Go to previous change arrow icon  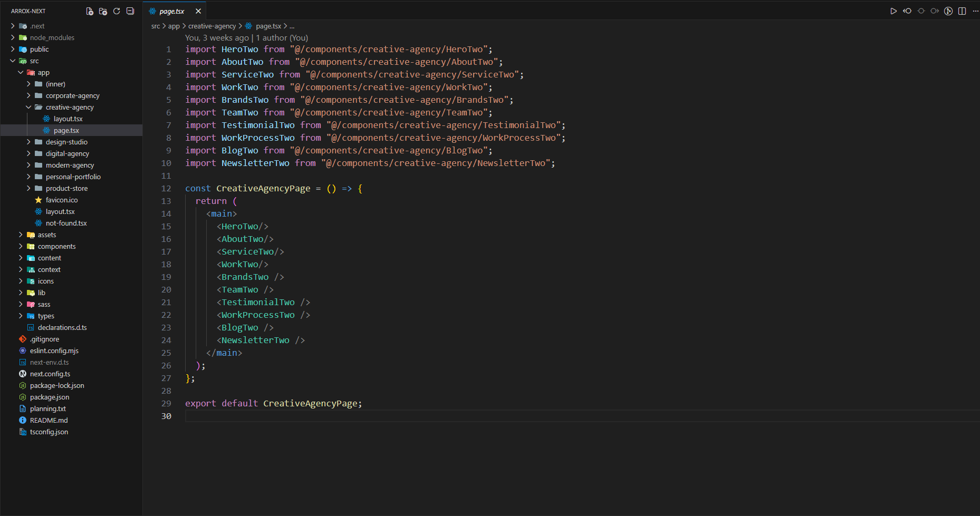(907, 11)
